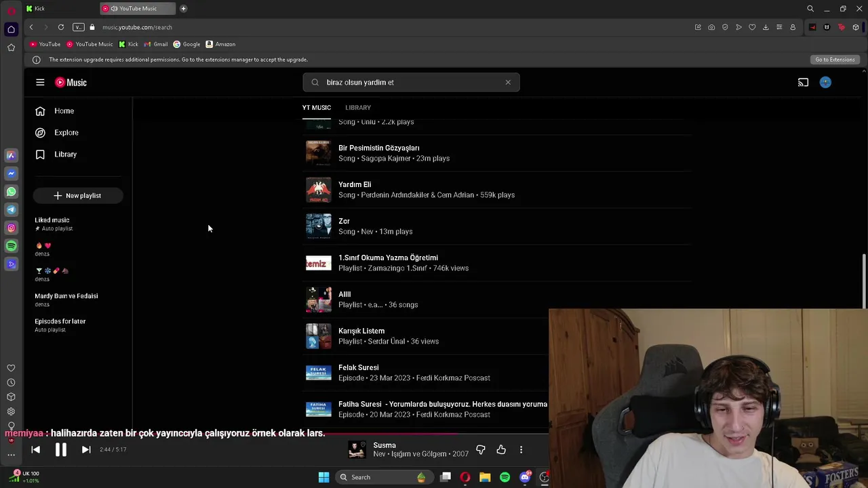Open Library from the left sidebar
868x488 pixels.
65,154
